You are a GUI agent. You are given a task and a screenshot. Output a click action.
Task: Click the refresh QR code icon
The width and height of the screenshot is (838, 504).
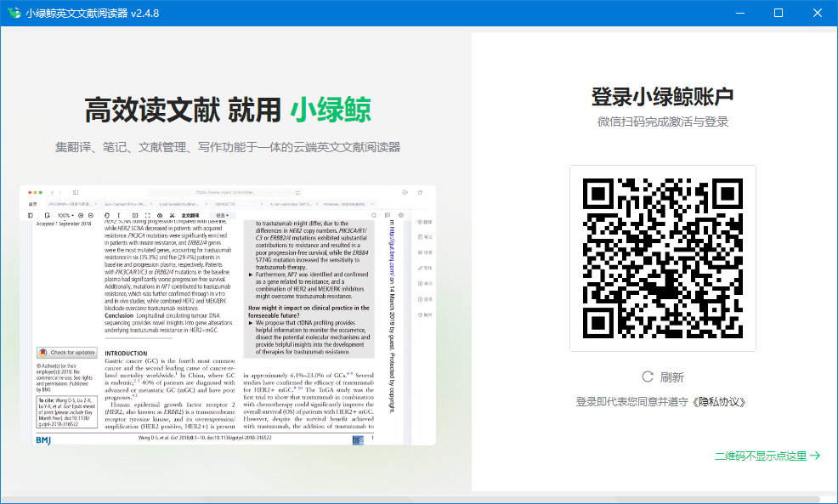coord(648,377)
